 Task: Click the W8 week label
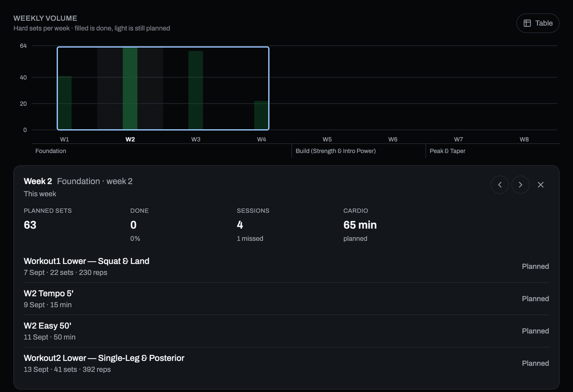coord(524,139)
